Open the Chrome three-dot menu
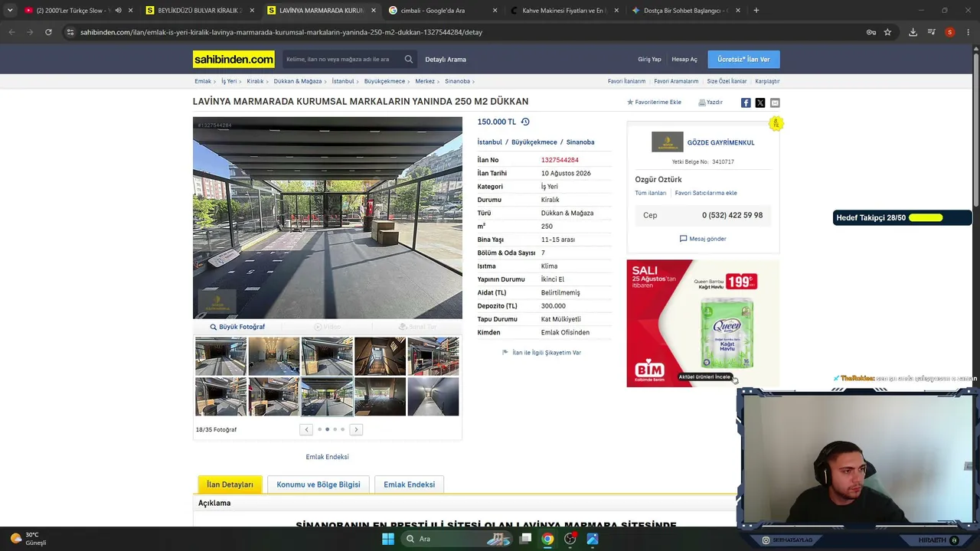 [969, 32]
